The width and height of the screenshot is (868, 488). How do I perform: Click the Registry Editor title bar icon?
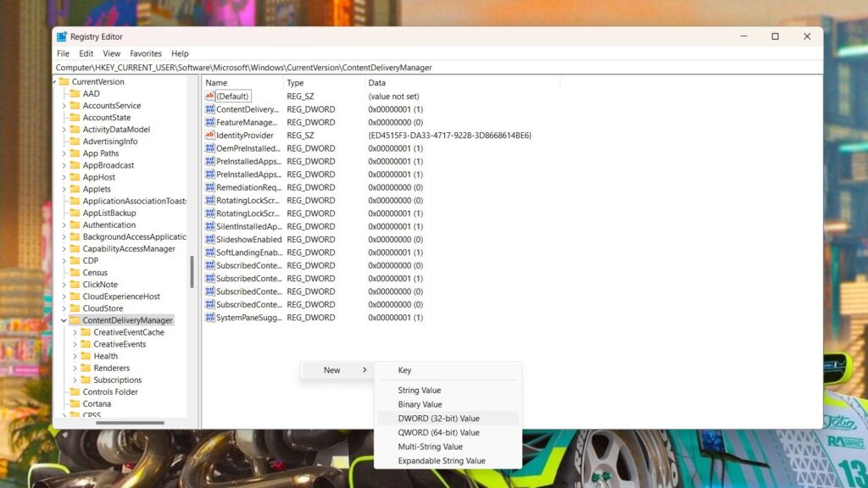(x=61, y=36)
